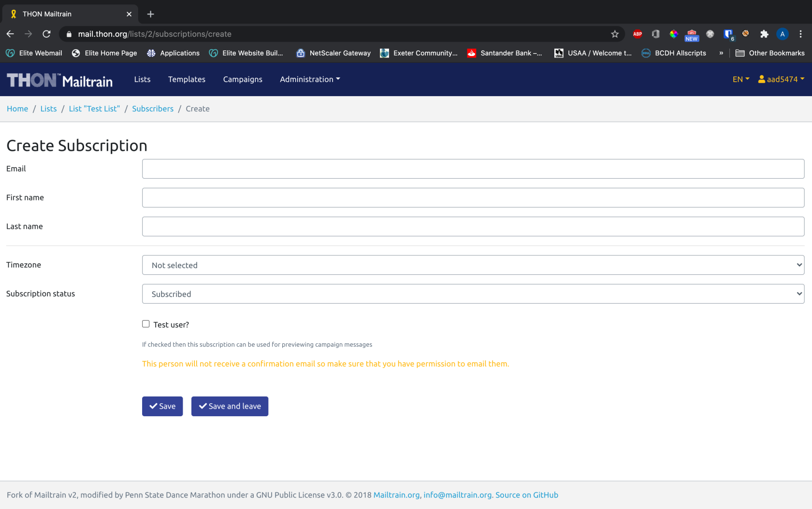This screenshot has width=812, height=509.
Task: Open Exeter Community bookmark
Action: click(x=419, y=53)
